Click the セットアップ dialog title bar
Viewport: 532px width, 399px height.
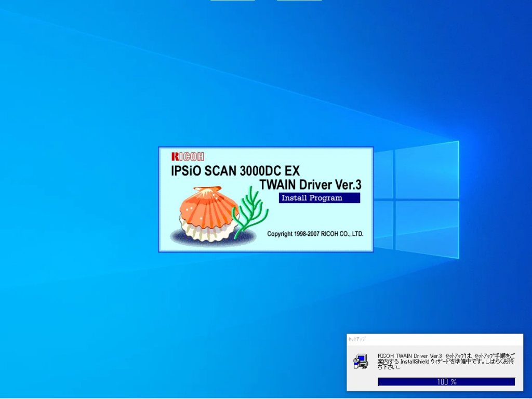[x=435, y=339]
